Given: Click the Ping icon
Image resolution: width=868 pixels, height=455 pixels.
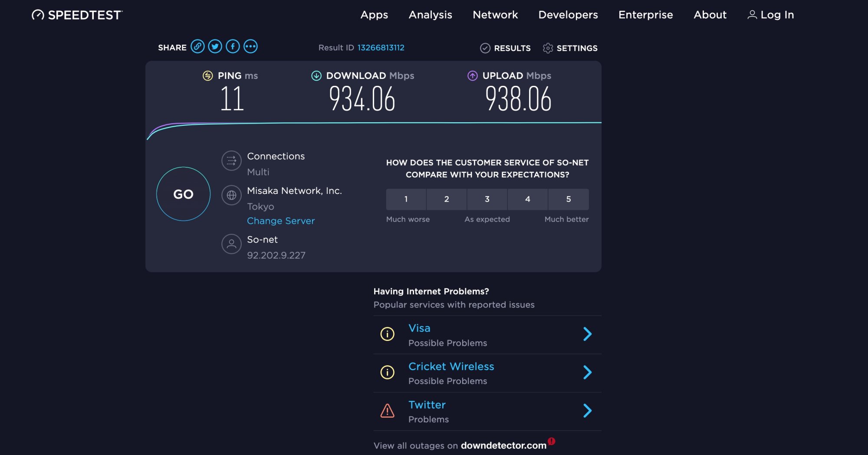Looking at the screenshot, I should (x=208, y=76).
